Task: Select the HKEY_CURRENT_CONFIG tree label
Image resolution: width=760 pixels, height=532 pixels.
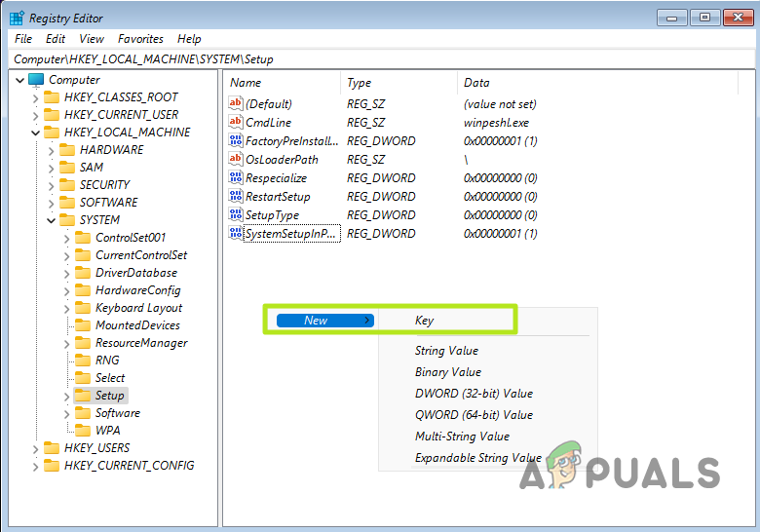Action: click(130, 466)
